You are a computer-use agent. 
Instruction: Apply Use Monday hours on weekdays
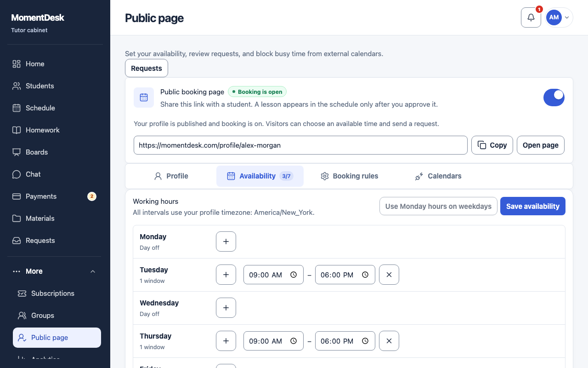pos(439,207)
